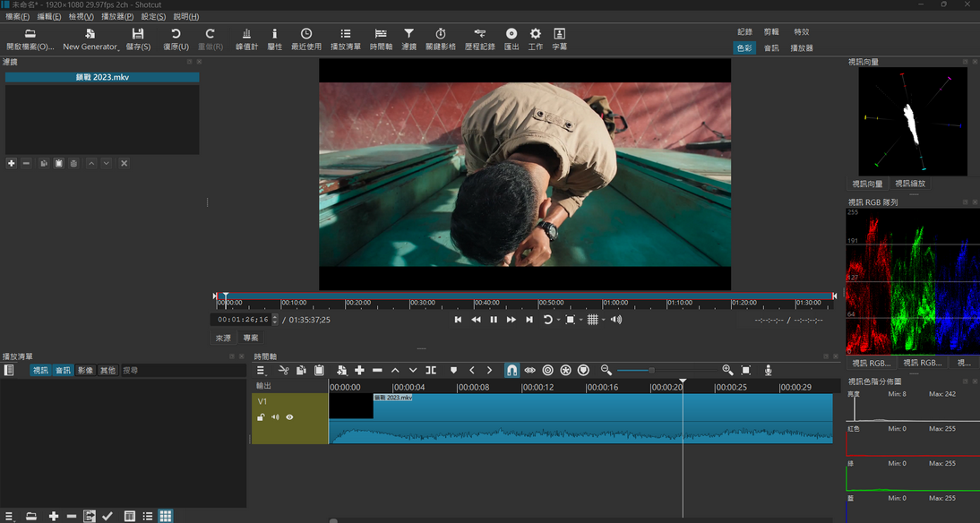980x523 pixels.
Task: Click the playlist 搜尋 search field
Action: pyautogui.click(x=184, y=371)
